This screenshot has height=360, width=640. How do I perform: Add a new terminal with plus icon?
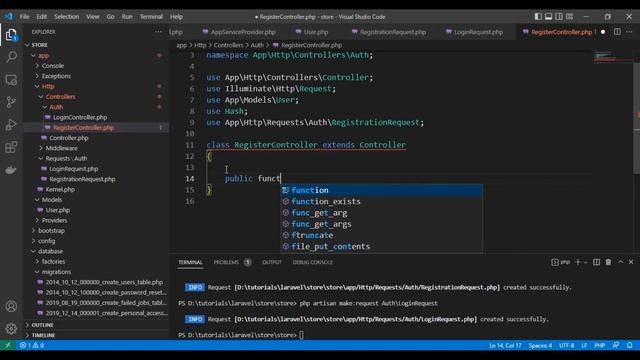[578, 262]
